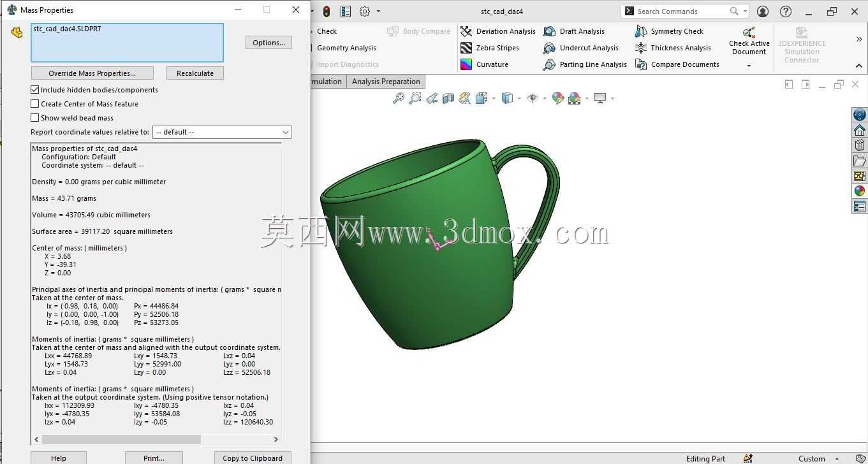Run Undercut Analysis
The width and height of the screenshot is (868, 464).
pos(581,48)
